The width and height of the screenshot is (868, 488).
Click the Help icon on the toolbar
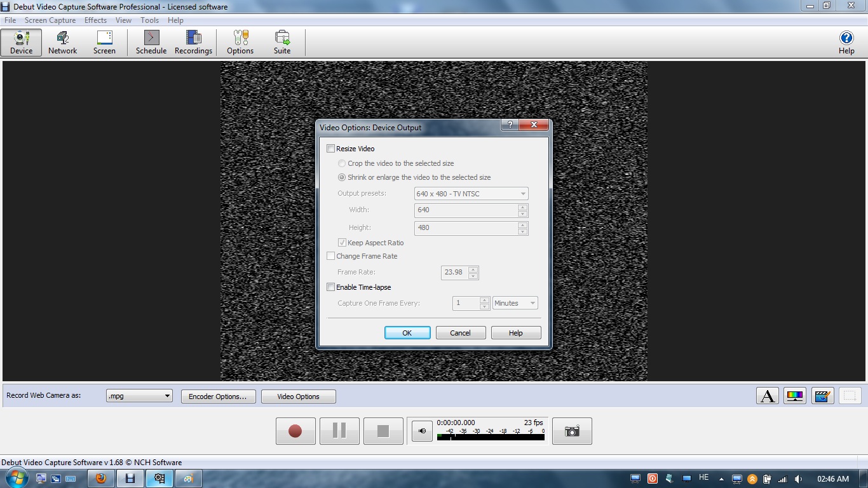[846, 43]
